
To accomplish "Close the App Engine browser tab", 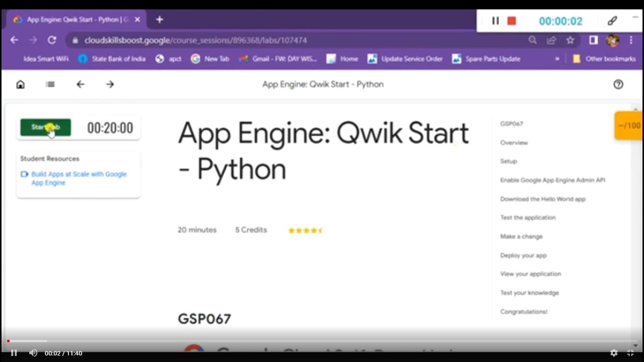I will click(137, 20).
